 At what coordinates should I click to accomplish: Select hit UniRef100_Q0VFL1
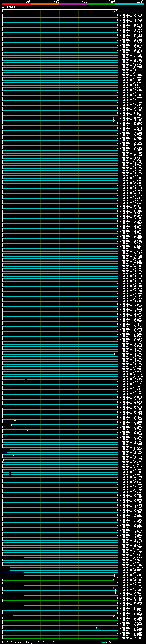point(131,198)
